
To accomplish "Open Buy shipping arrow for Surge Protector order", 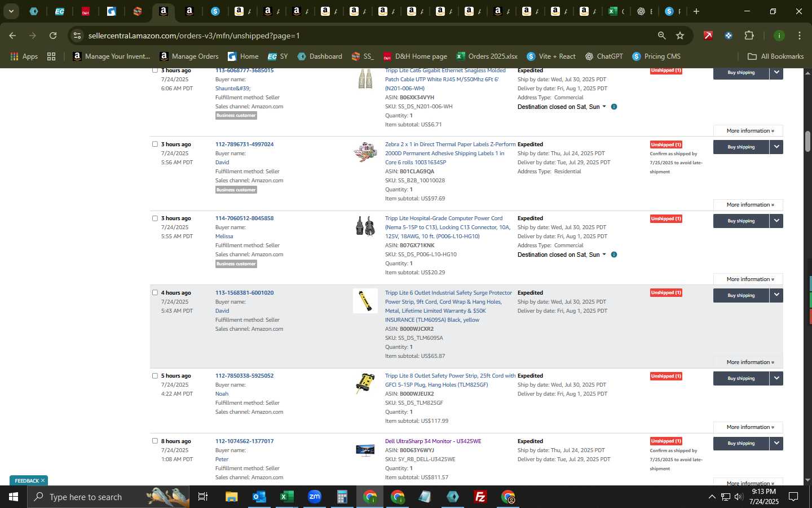I will (x=776, y=295).
